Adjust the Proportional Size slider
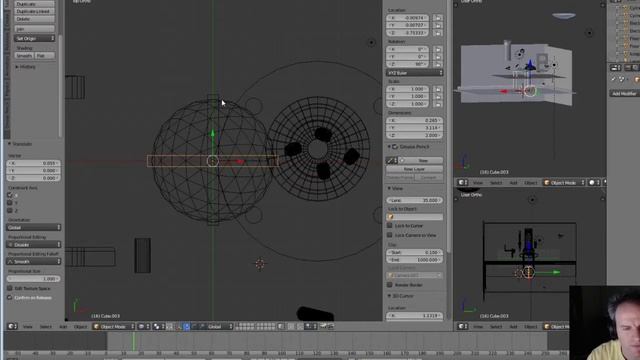 34,279
